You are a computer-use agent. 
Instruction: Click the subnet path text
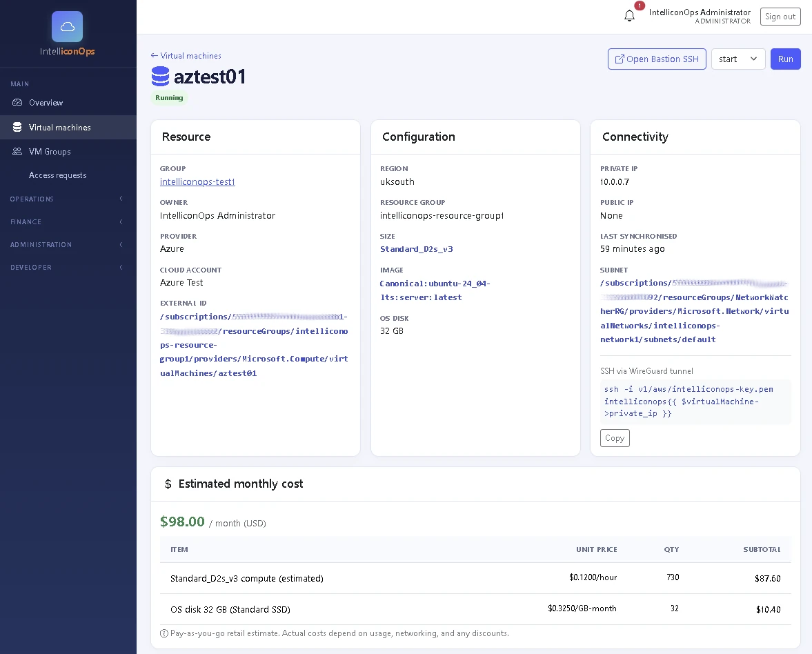pos(695,311)
